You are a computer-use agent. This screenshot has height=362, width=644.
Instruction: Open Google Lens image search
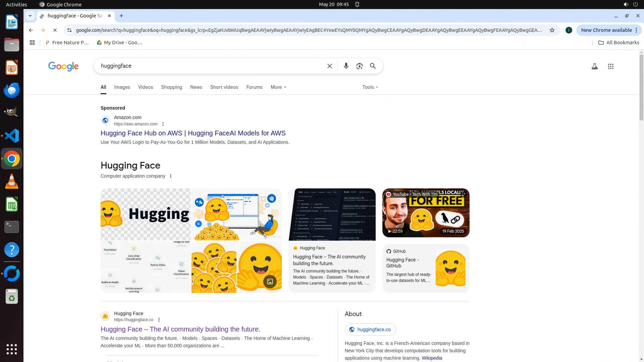pos(359,66)
